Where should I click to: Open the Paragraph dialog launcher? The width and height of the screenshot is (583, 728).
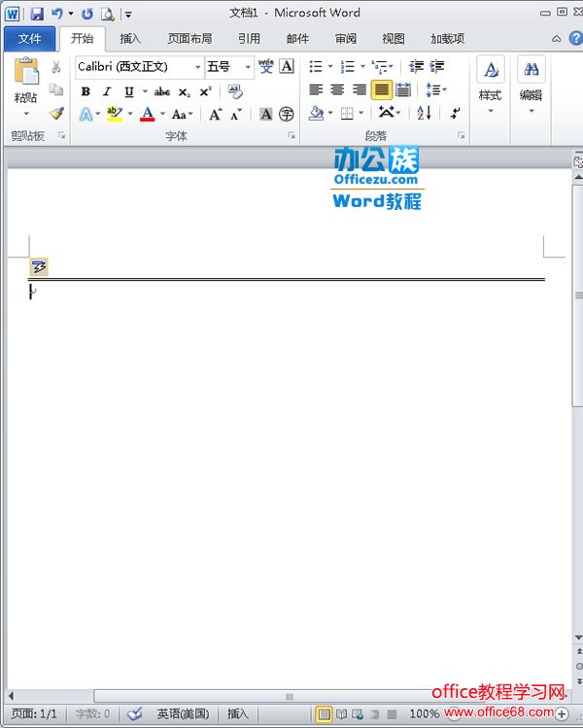point(461,135)
